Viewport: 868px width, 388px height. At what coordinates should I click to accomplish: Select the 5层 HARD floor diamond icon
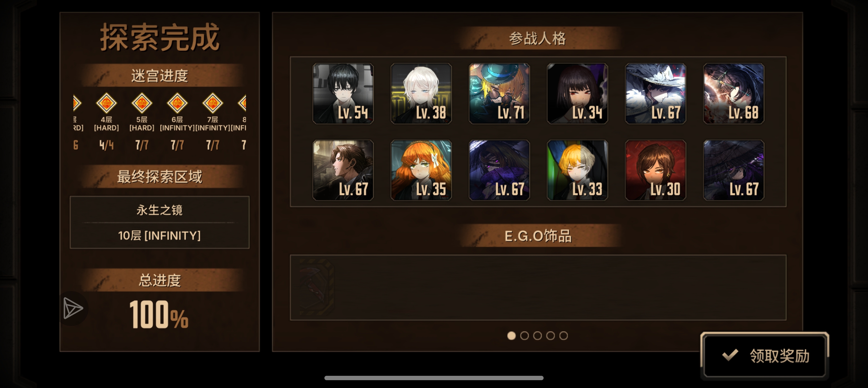point(142,103)
